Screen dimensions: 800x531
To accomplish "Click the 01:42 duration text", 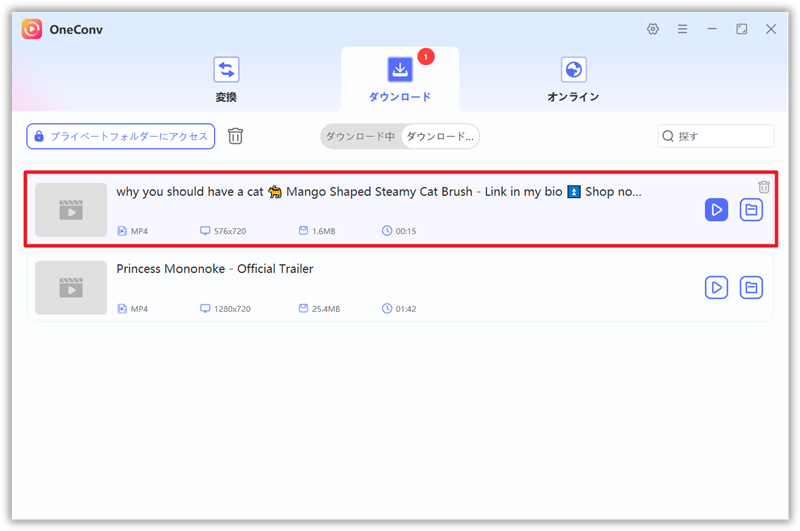I will [406, 309].
